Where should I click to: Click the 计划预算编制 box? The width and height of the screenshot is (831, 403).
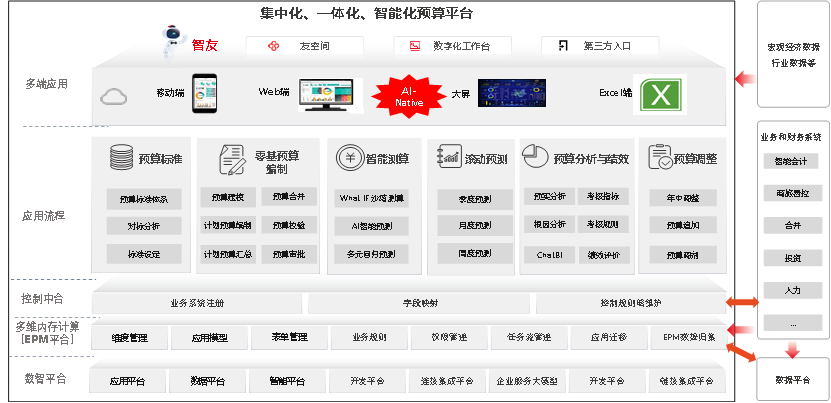(x=228, y=225)
